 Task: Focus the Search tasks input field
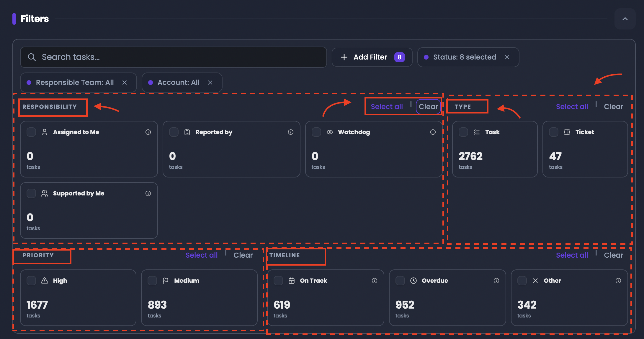[174, 57]
